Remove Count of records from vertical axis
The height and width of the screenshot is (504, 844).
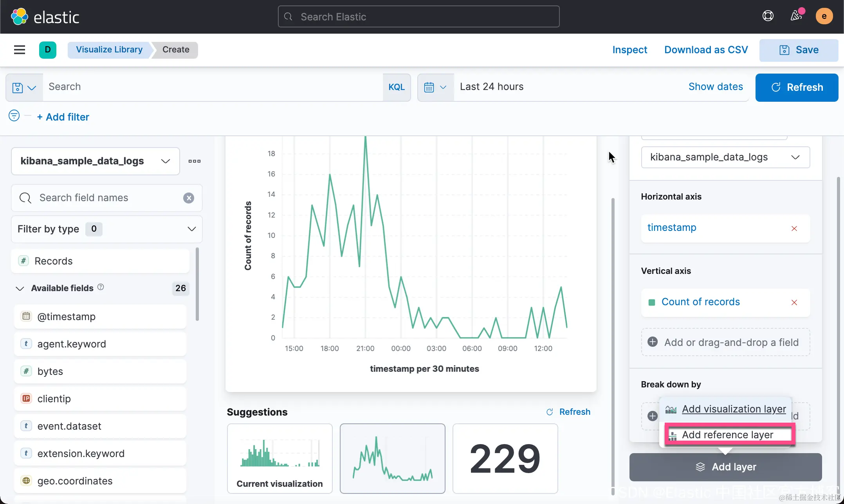[x=794, y=302]
